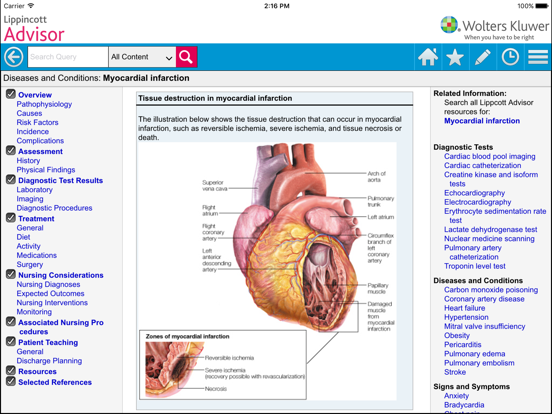This screenshot has width=552, height=414.
Task: Go to Causes subsection
Action: point(29,113)
